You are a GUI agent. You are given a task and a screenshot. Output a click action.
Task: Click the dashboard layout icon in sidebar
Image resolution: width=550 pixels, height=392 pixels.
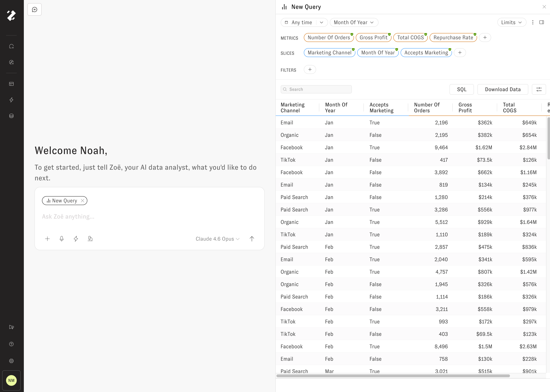pyautogui.click(x=11, y=84)
